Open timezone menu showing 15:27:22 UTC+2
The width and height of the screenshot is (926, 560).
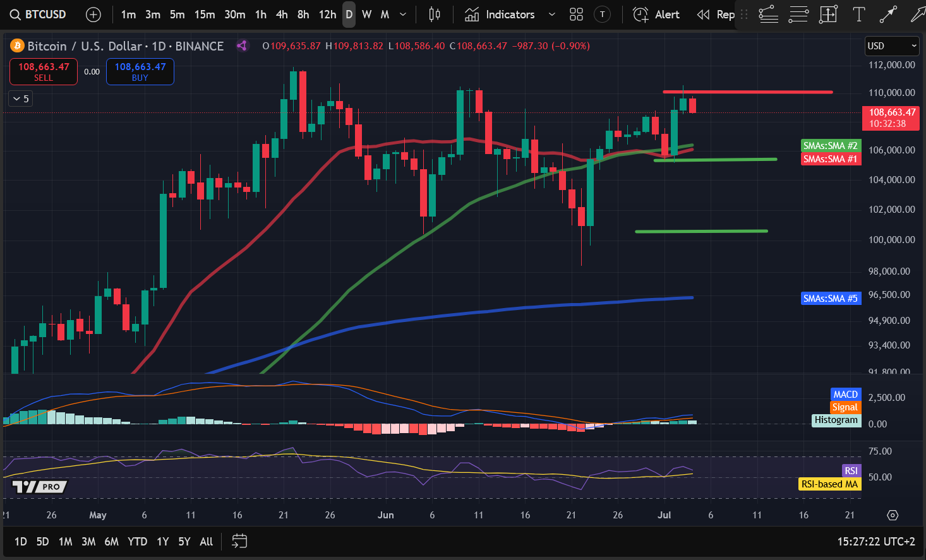pos(876,542)
